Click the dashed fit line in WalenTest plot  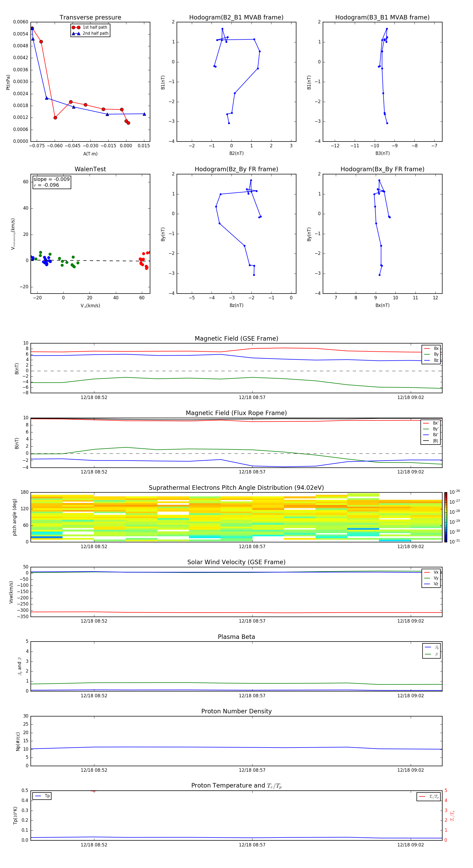coord(90,260)
